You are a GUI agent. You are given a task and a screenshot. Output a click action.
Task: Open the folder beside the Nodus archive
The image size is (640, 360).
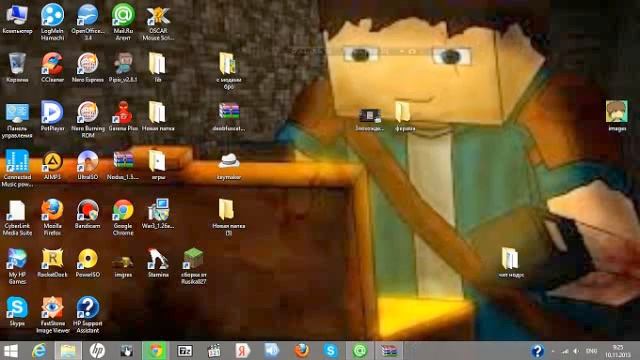click(x=158, y=165)
